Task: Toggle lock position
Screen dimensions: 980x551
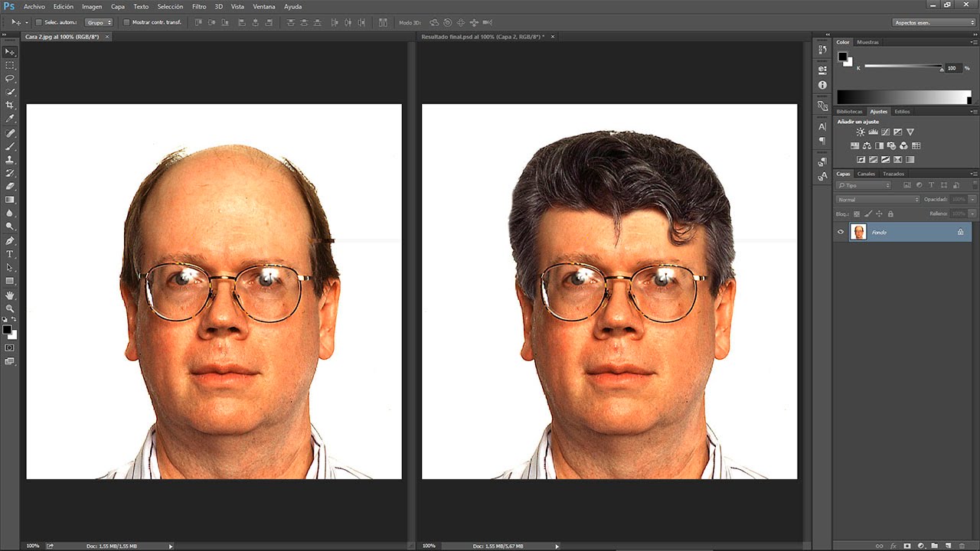Action: 879,214
